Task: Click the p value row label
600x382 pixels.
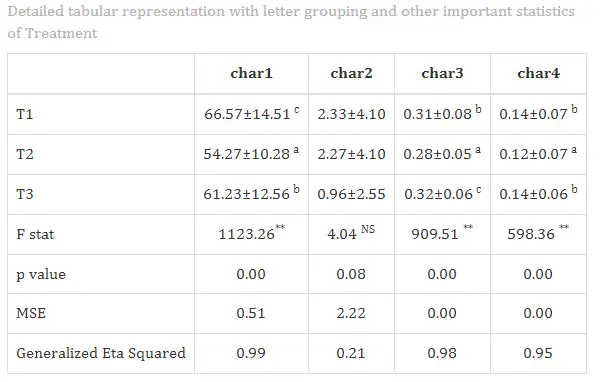Action: (41, 274)
